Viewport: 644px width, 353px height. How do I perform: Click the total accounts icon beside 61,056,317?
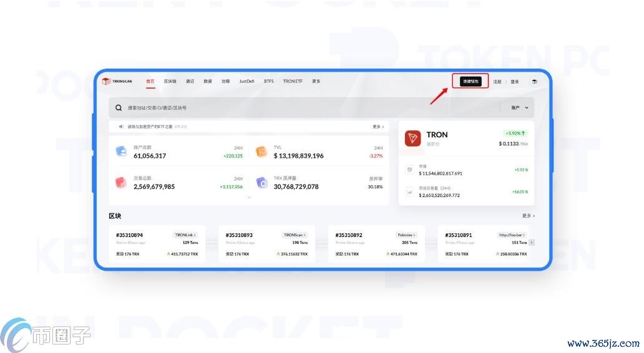click(121, 152)
